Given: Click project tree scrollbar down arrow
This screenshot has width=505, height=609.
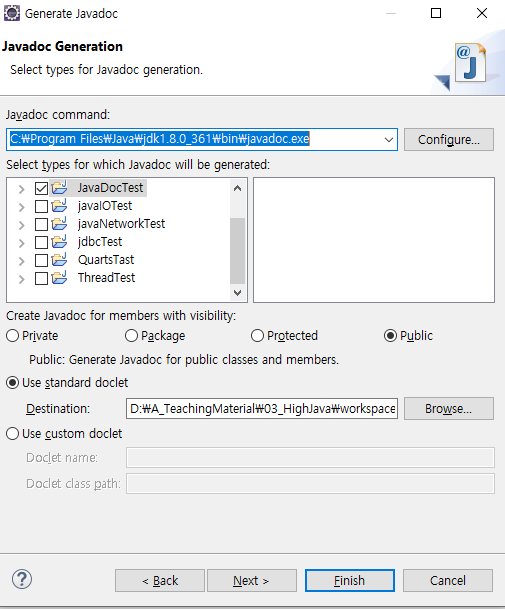Looking at the screenshot, I should [x=237, y=292].
